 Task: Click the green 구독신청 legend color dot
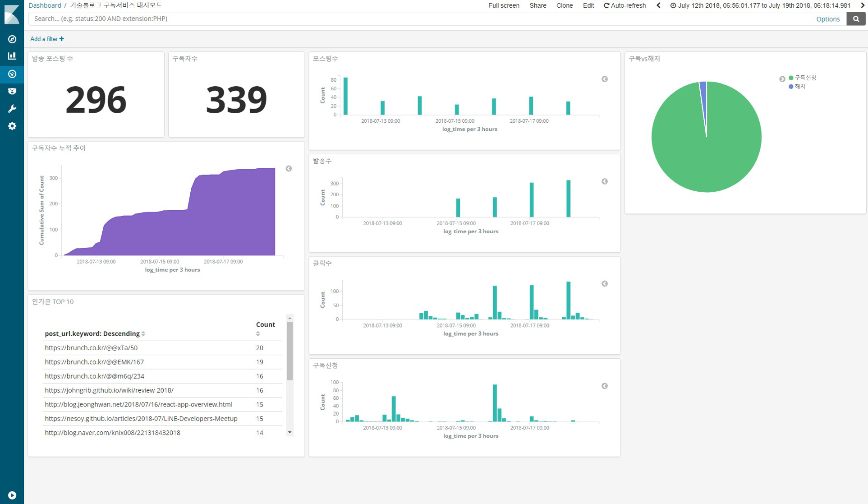pos(791,78)
